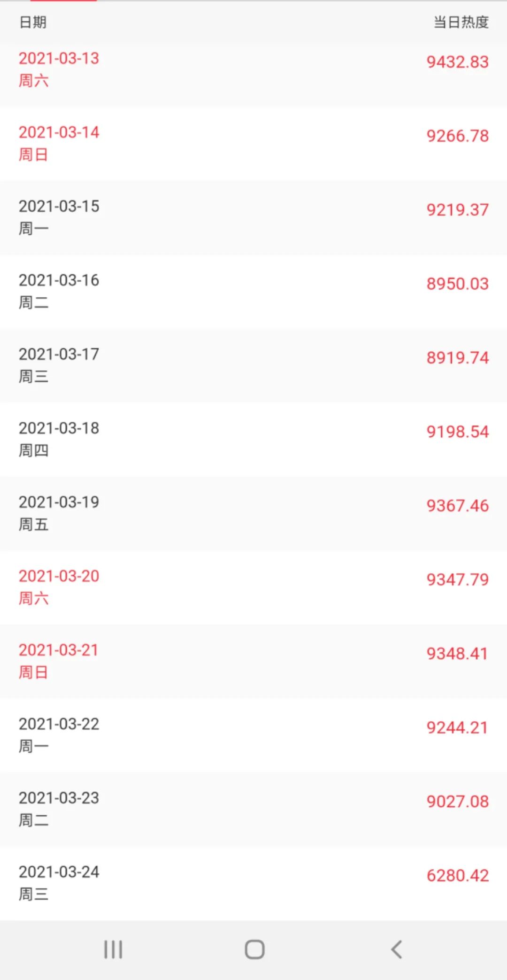Image resolution: width=507 pixels, height=980 pixels.
Task: Tap the 2021-03-24 周三 date
Action: 59,883
